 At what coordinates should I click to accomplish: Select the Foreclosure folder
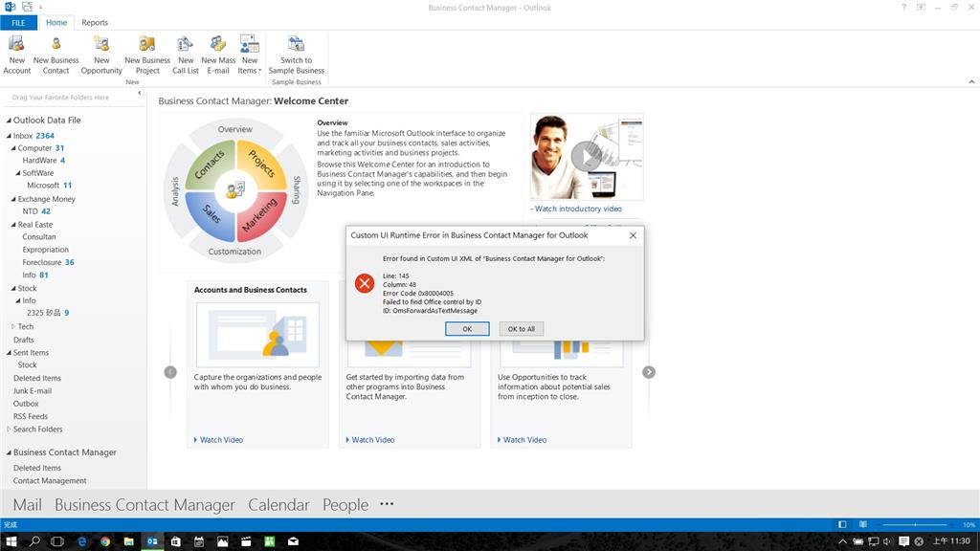pos(42,262)
